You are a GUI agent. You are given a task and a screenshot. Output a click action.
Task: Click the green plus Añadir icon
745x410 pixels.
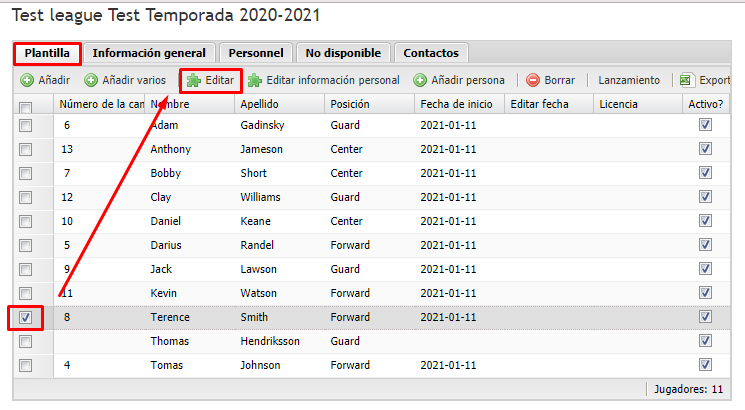coord(27,80)
